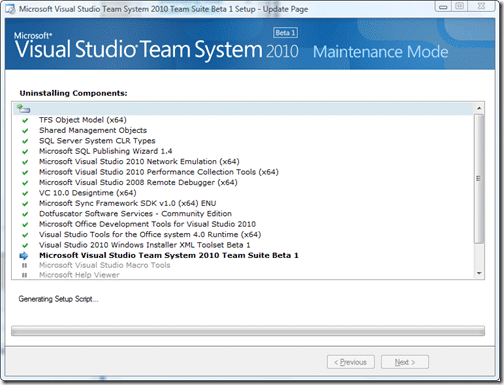The height and width of the screenshot is (385, 504).
Task: Click the Next button
Action: [405, 362]
